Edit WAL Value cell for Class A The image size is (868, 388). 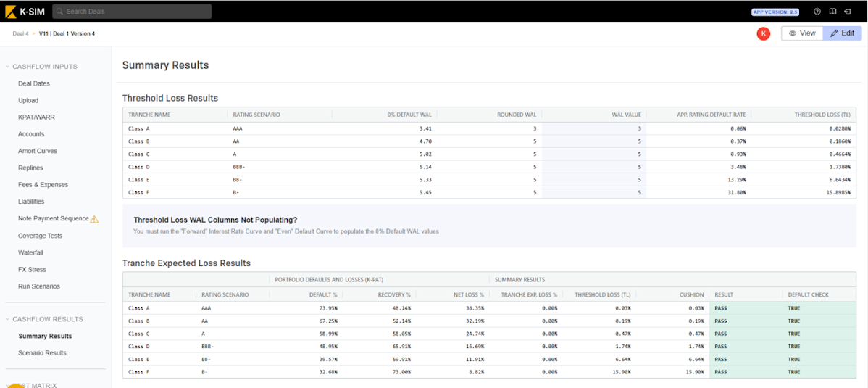(x=593, y=128)
